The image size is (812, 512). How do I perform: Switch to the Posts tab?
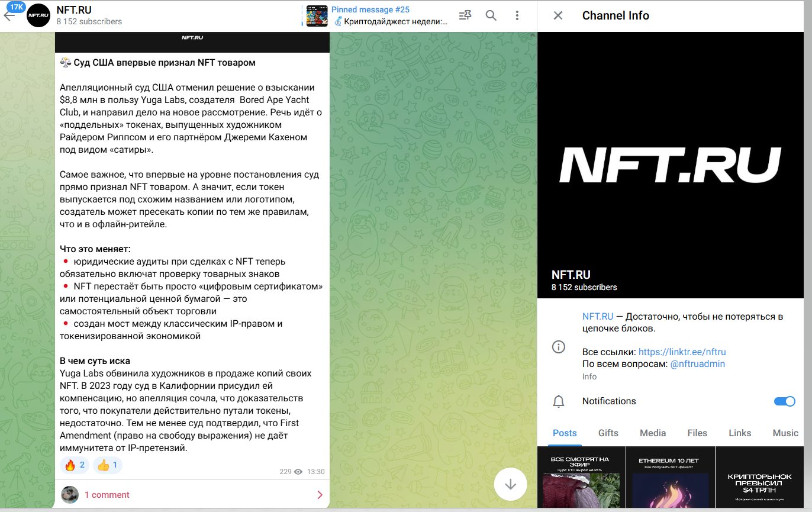click(565, 433)
